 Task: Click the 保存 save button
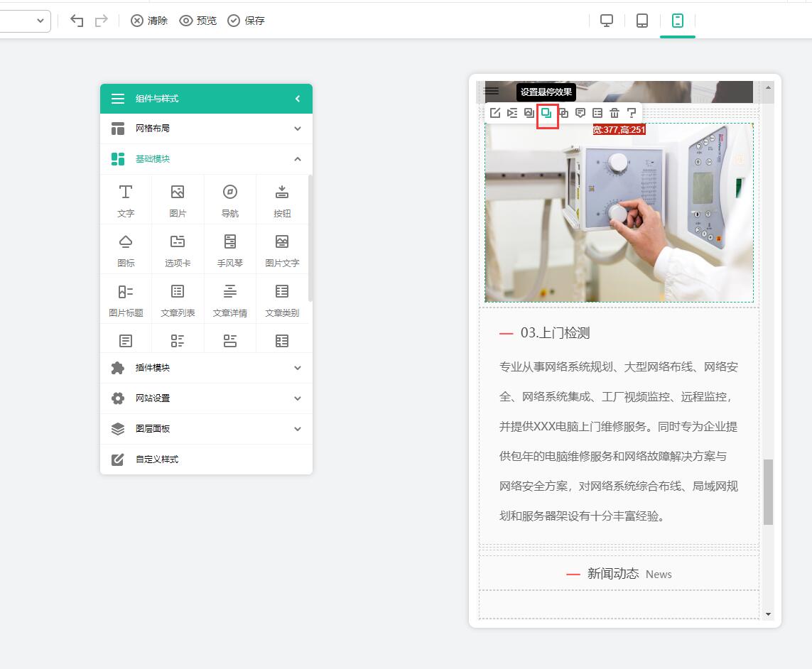click(247, 21)
